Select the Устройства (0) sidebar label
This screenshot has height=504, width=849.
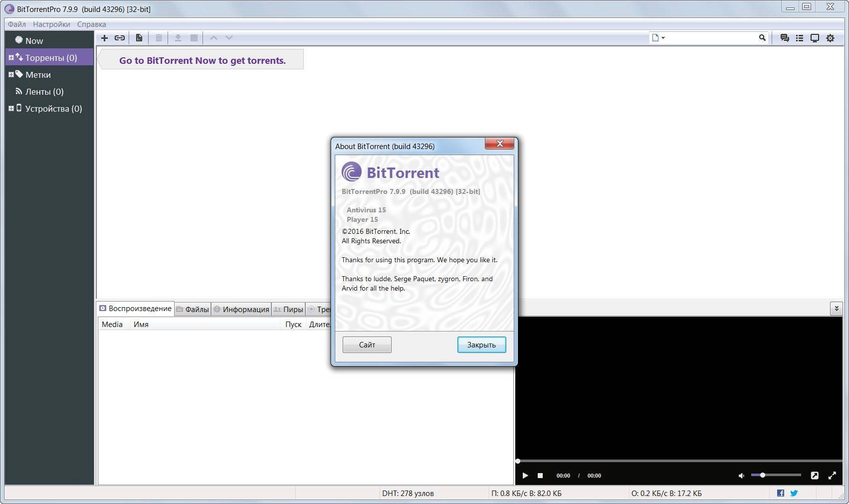[x=54, y=109]
